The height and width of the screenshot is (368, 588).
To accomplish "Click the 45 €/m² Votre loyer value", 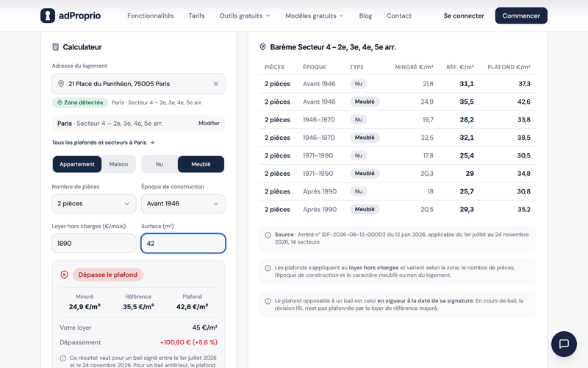I will pyautogui.click(x=205, y=328).
